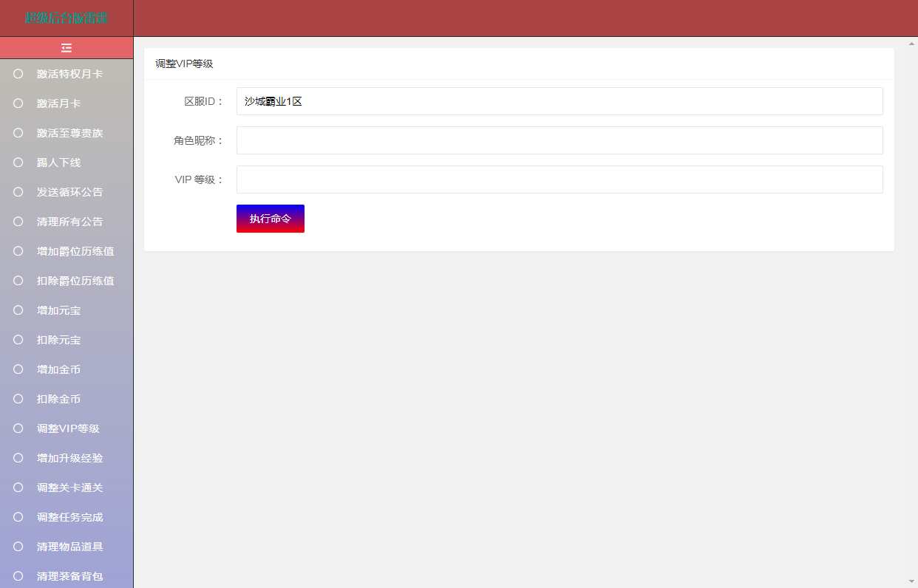Select the circle icon beside 踢人下线

pos(17,163)
